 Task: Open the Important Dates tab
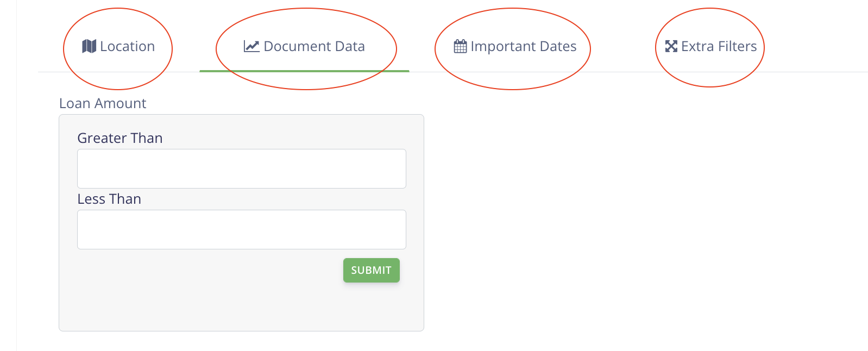click(x=523, y=47)
